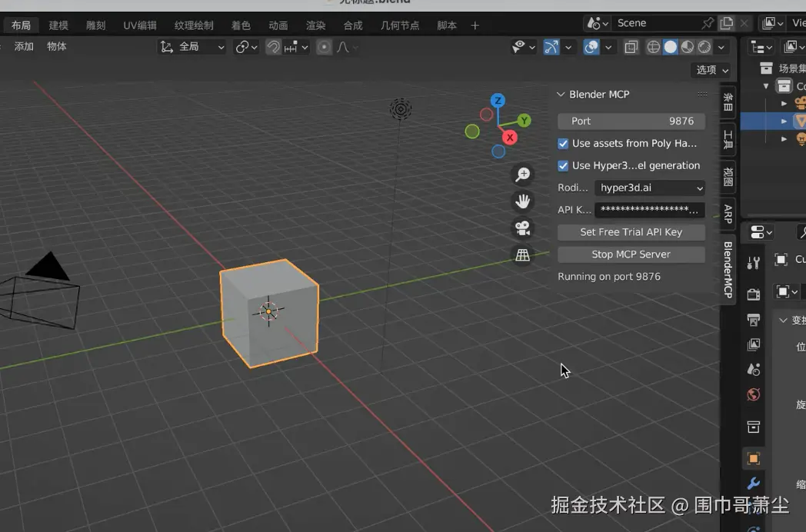Screen dimensions: 806x532
Task: Open the Modifiers wrench tab
Action: pos(754,484)
